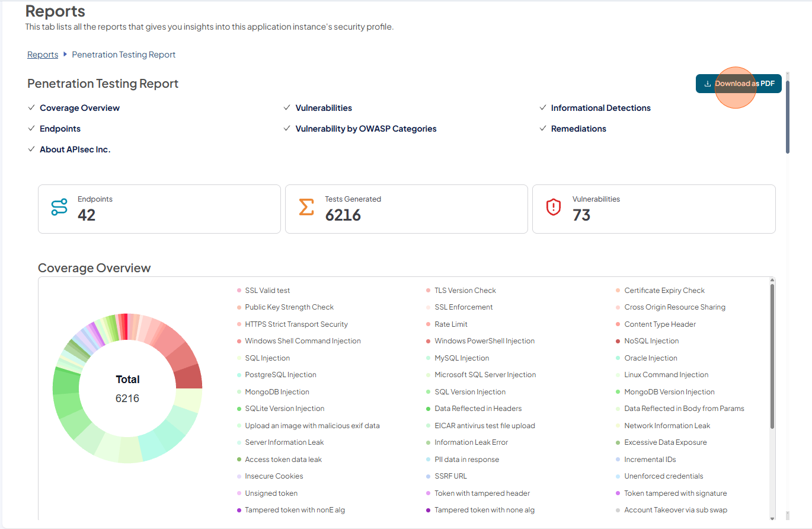812x529 pixels.
Task: Click the Coverage Overview heading above the chart
Action: pos(94,268)
